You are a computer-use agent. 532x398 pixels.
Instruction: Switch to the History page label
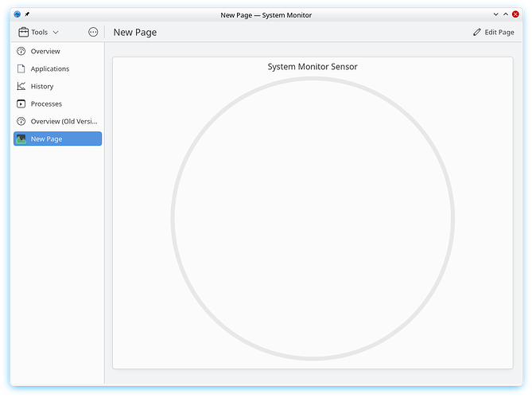42,87
